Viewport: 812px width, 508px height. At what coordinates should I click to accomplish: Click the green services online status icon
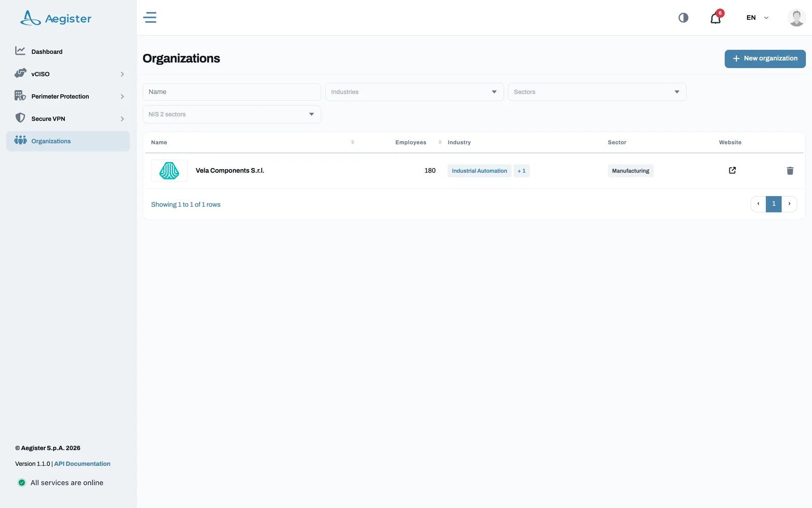point(22,483)
